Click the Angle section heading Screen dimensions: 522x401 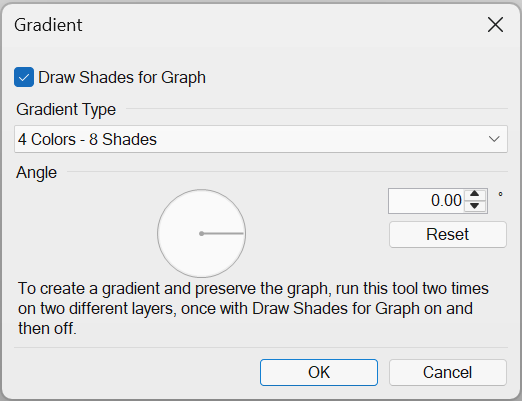[37, 173]
